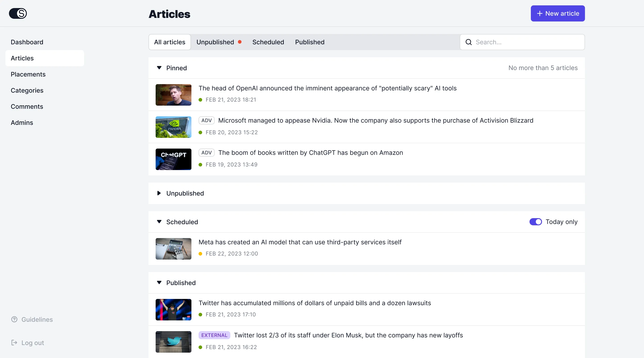Collapse the Published section
Viewport: 644px width, 358px height.
pyautogui.click(x=159, y=283)
